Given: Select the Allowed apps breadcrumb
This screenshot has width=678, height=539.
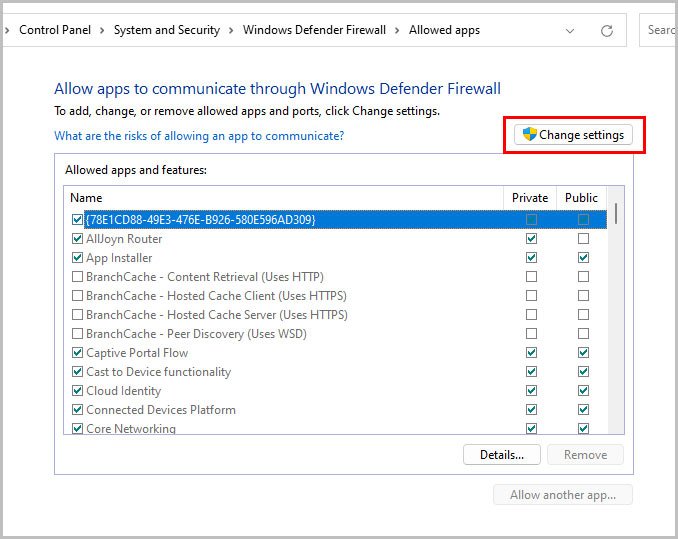Looking at the screenshot, I should point(445,30).
